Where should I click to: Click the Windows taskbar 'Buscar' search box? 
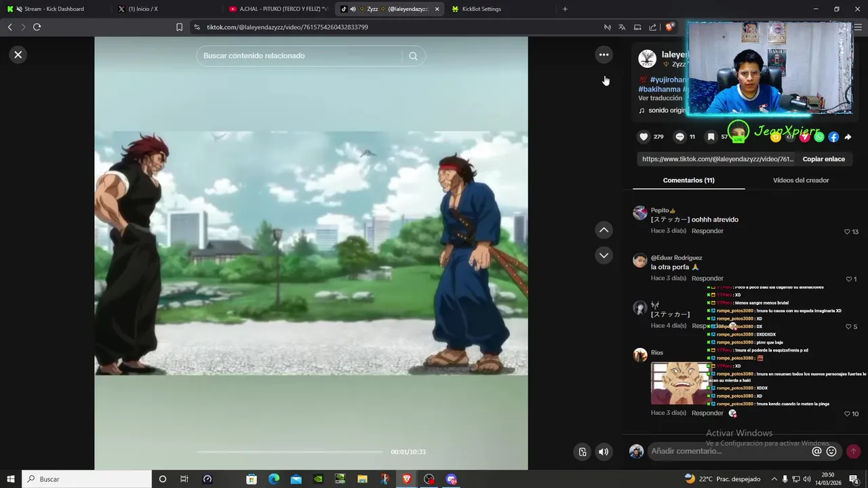87,479
